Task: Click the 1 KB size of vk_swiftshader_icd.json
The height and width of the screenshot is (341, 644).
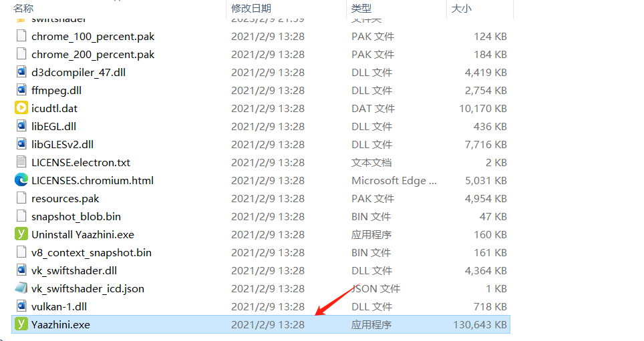Action: coord(496,289)
